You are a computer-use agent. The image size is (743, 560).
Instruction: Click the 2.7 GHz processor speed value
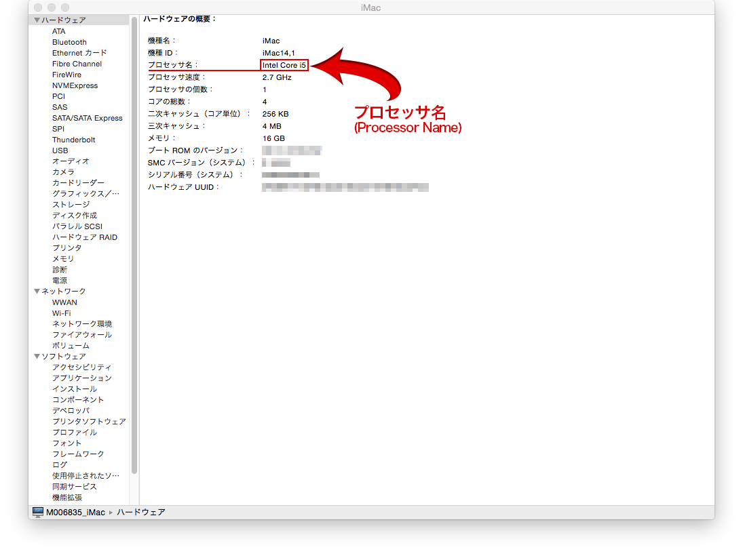[277, 77]
